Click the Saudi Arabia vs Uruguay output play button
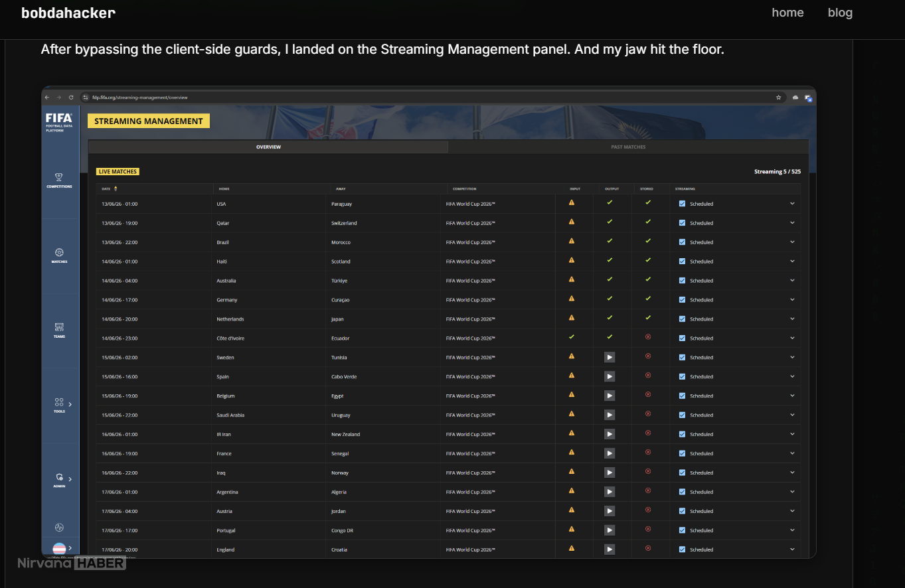 pos(610,415)
